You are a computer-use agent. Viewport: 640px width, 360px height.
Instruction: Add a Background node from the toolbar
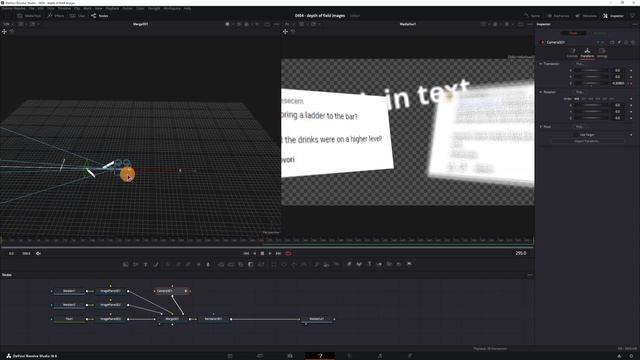[x=126, y=264]
